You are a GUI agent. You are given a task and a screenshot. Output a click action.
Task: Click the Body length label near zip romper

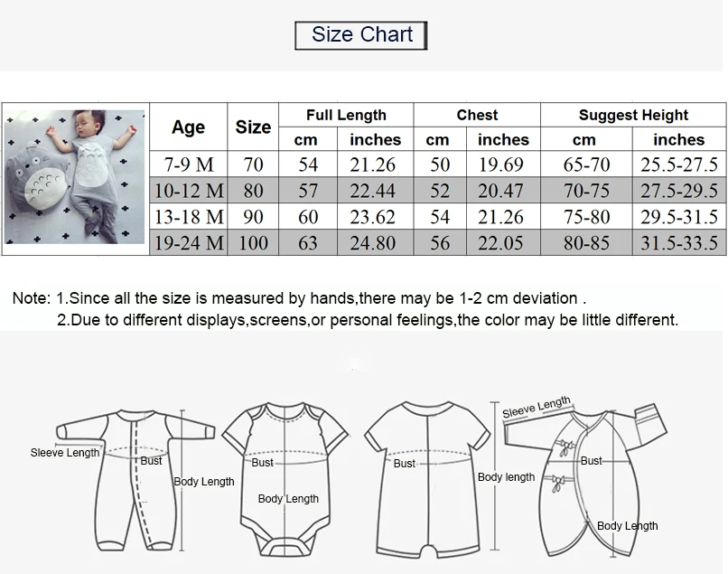506,477
